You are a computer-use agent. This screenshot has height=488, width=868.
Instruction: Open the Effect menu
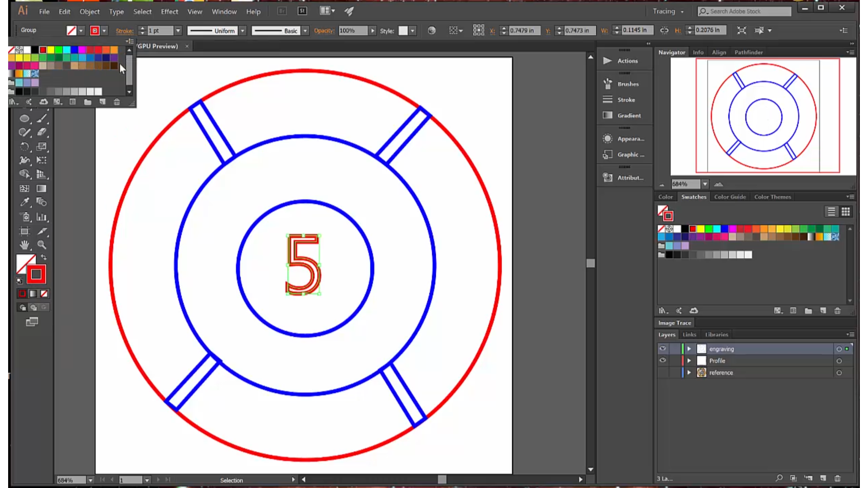[x=169, y=11]
